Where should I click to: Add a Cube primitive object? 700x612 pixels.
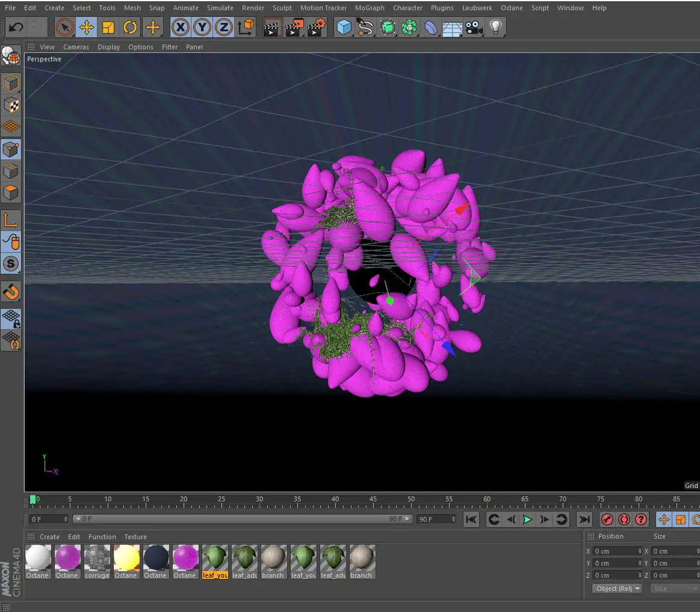tap(344, 28)
